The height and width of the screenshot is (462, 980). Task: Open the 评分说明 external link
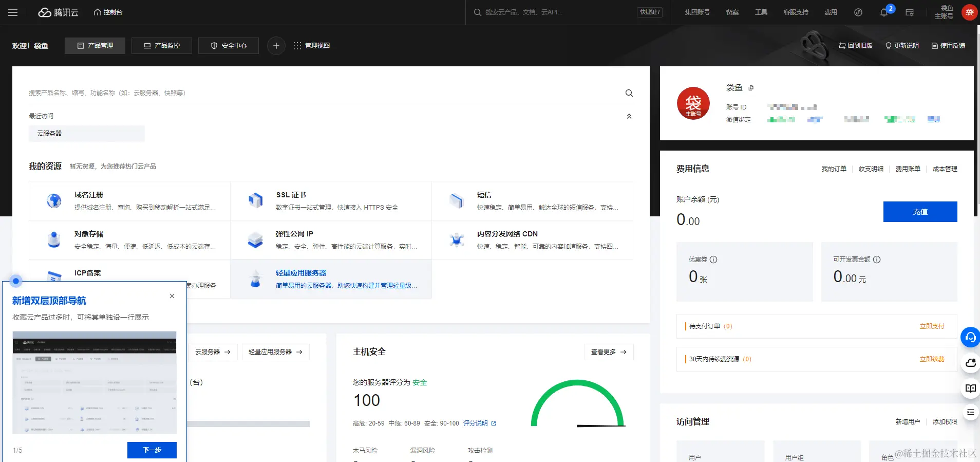(480, 423)
